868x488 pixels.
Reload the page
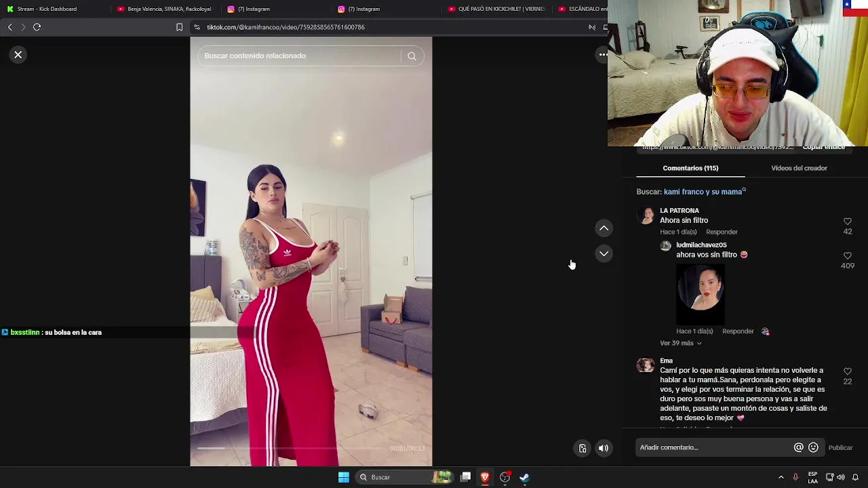(x=37, y=27)
